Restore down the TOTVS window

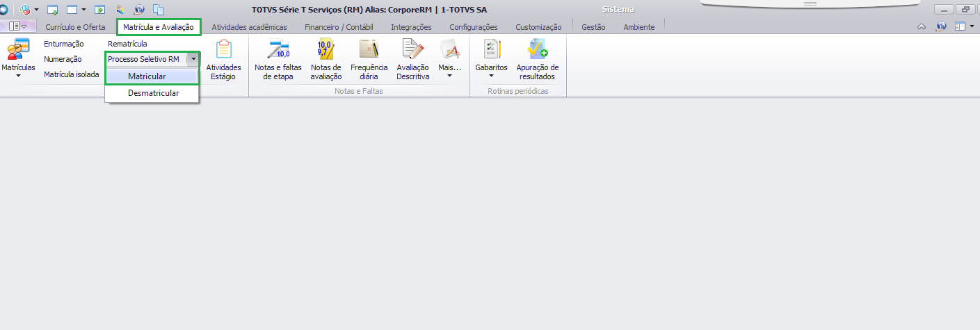point(965,9)
